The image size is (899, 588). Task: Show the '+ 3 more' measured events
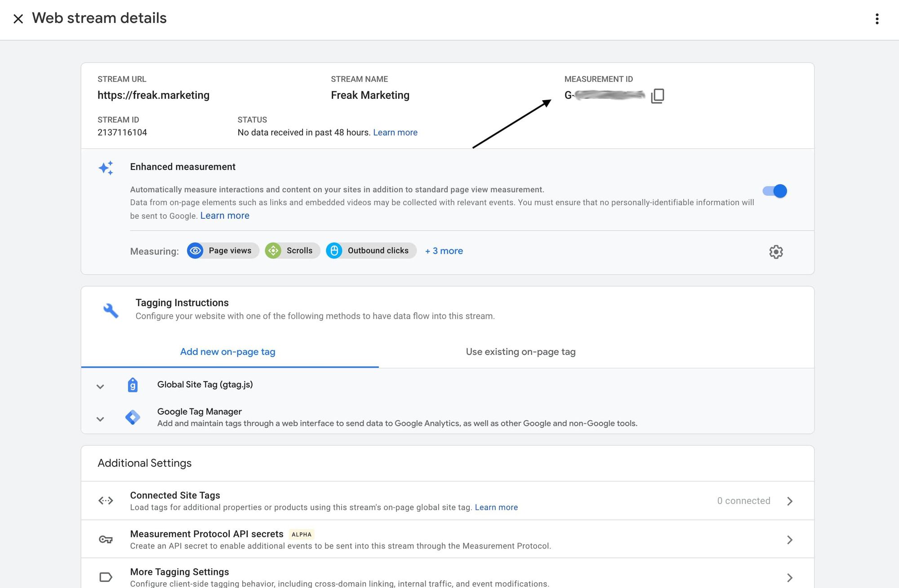pyautogui.click(x=444, y=251)
